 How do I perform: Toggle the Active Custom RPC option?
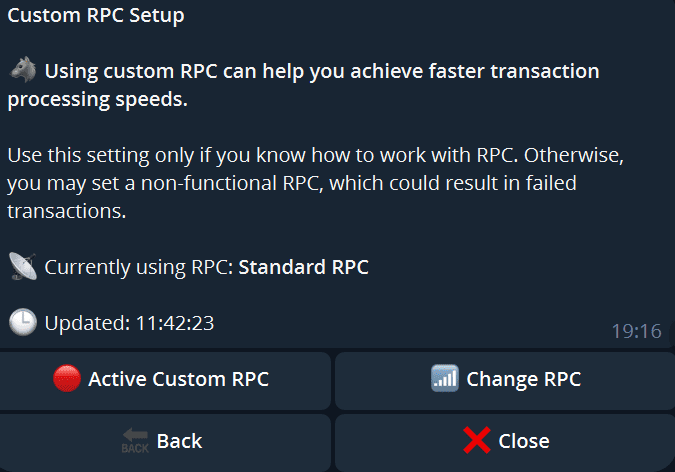tap(165, 381)
